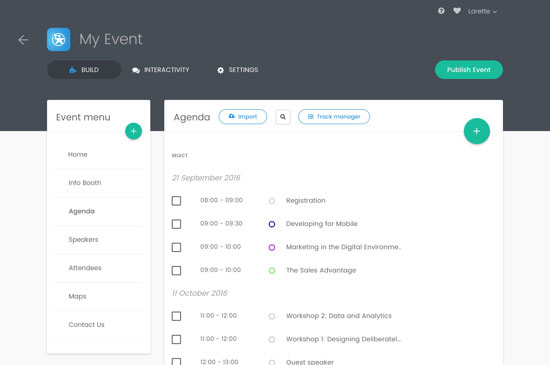
Task: Go back using the left arrow icon
Action: point(23,40)
